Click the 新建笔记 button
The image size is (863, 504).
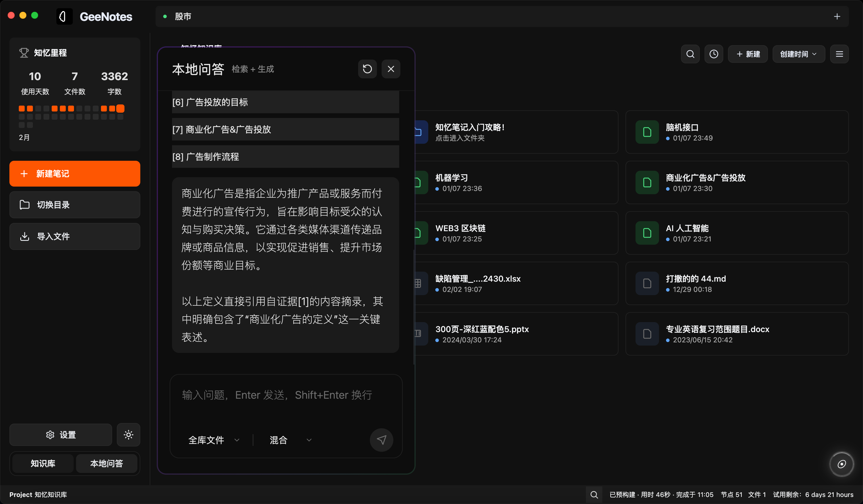coord(74,173)
